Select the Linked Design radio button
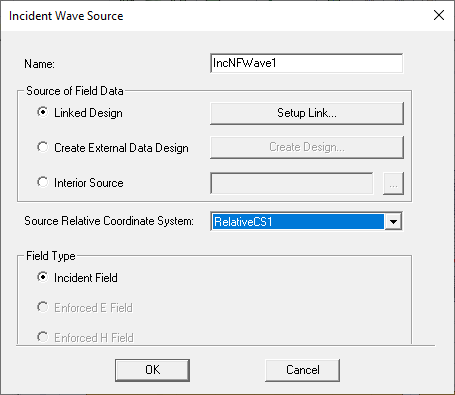 tap(43, 112)
